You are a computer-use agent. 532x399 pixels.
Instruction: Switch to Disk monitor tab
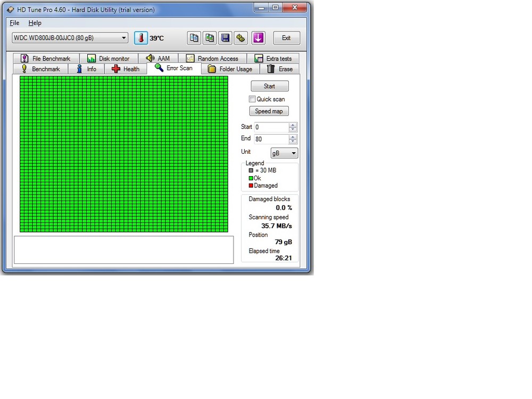click(x=109, y=59)
